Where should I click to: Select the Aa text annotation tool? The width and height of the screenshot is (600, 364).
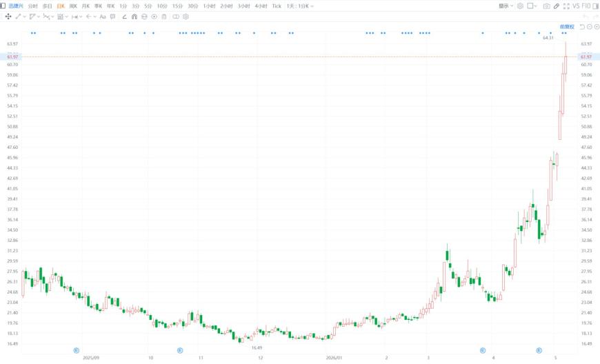pyautogui.click(x=103, y=17)
